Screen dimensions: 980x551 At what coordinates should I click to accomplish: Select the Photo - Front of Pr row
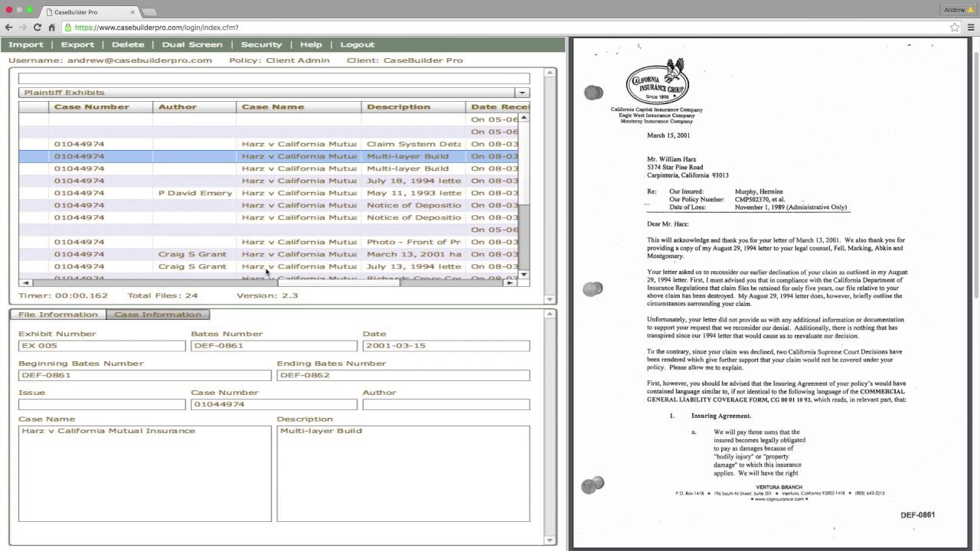click(268, 242)
